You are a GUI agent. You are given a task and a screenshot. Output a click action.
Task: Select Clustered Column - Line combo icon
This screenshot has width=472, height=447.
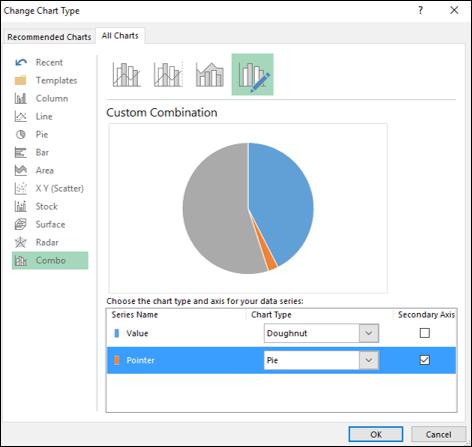(x=126, y=75)
